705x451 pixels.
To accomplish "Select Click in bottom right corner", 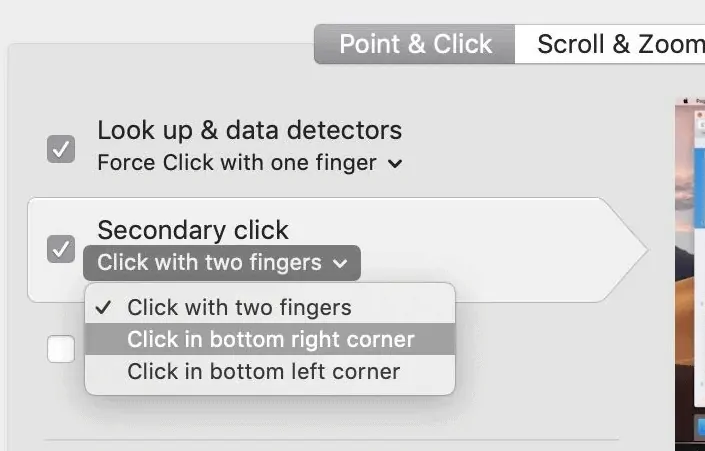I will [x=270, y=339].
